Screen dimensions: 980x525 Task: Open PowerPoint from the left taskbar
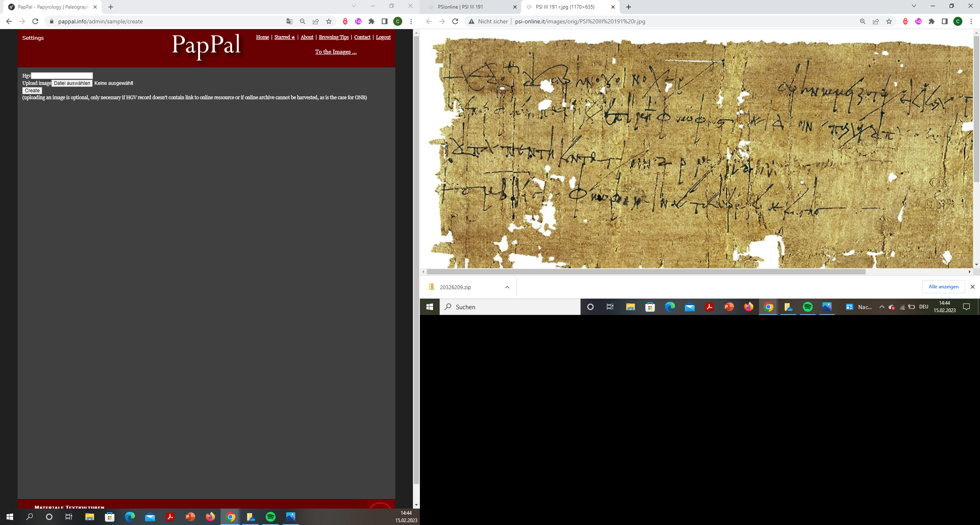190,517
